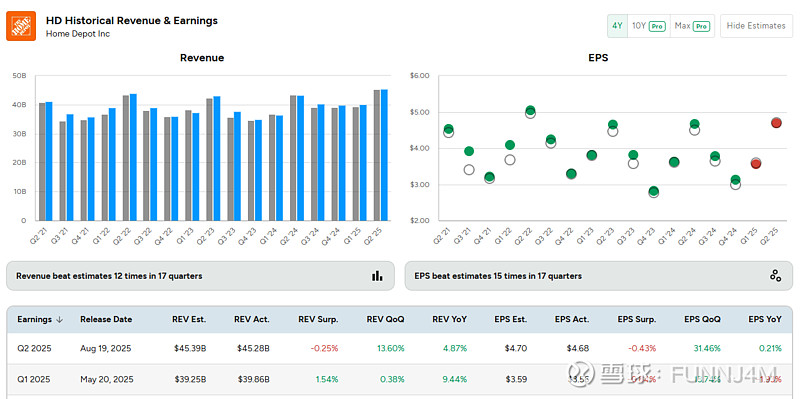Open the revenue bar chart icon
Viewport: 800px width, 399px height.
[377, 276]
